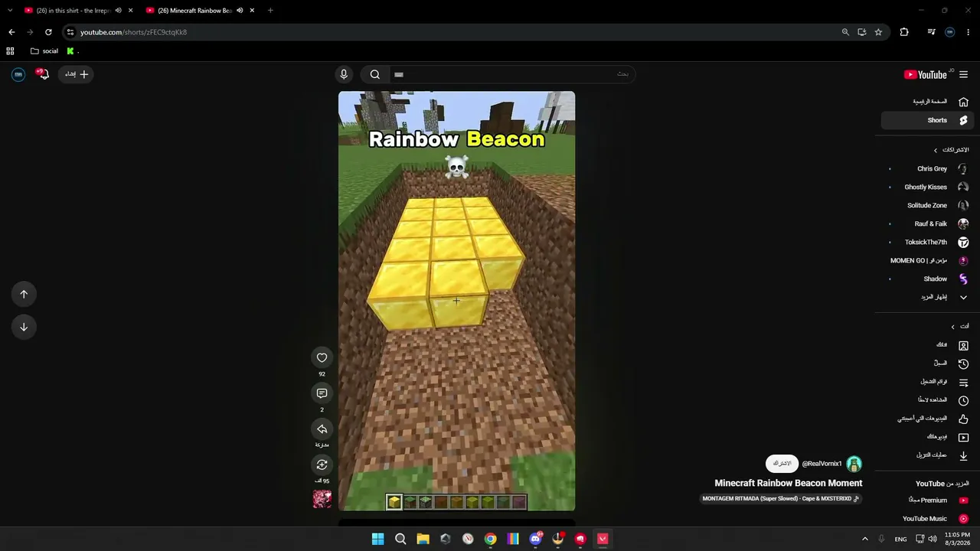Image resolution: width=980 pixels, height=551 pixels.
Task: Open Your videos in the sidebar
Action: [x=927, y=437]
